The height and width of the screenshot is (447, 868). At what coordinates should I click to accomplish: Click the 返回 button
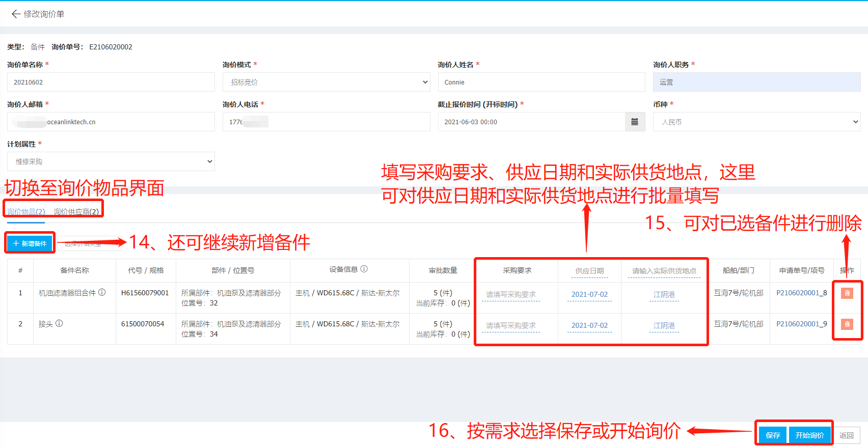[x=847, y=435]
